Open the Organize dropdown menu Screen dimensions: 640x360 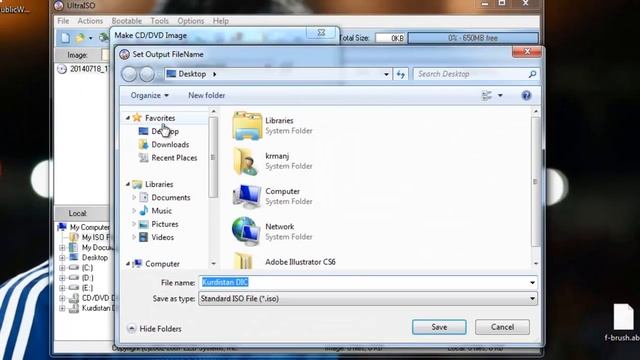149,95
